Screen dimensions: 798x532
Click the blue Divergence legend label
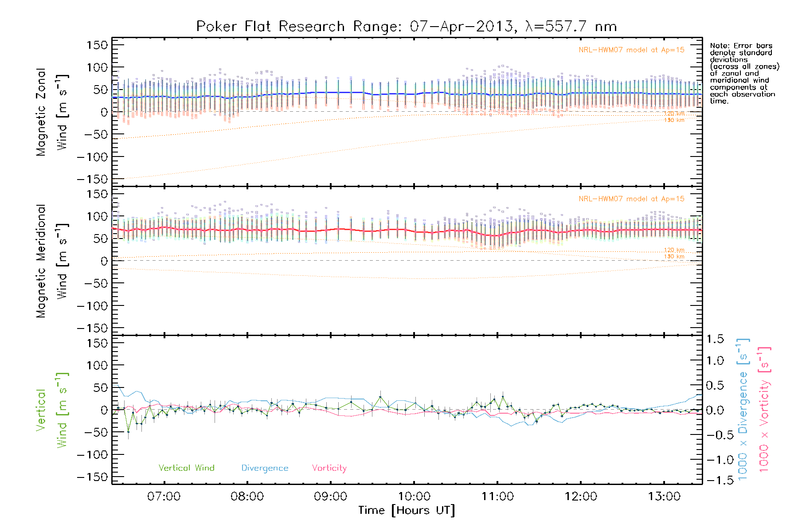[265, 468]
